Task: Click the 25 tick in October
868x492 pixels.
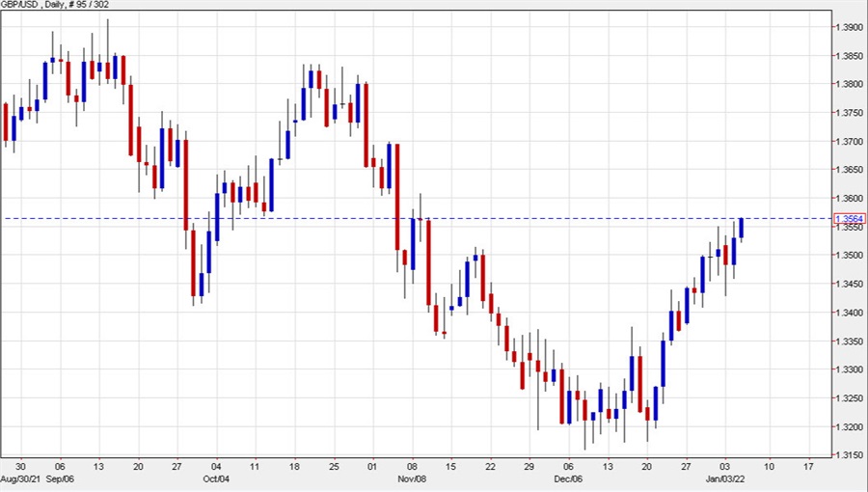Action: tap(334, 467)
